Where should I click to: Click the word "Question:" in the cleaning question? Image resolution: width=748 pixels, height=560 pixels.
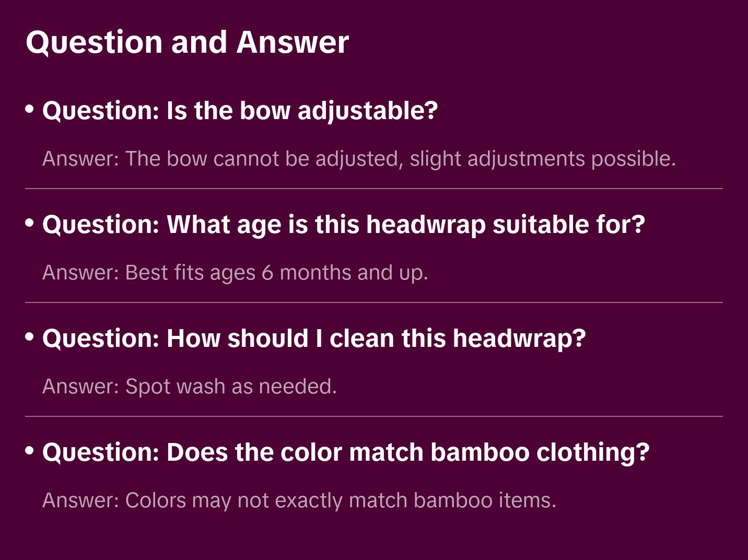(101, 339)
